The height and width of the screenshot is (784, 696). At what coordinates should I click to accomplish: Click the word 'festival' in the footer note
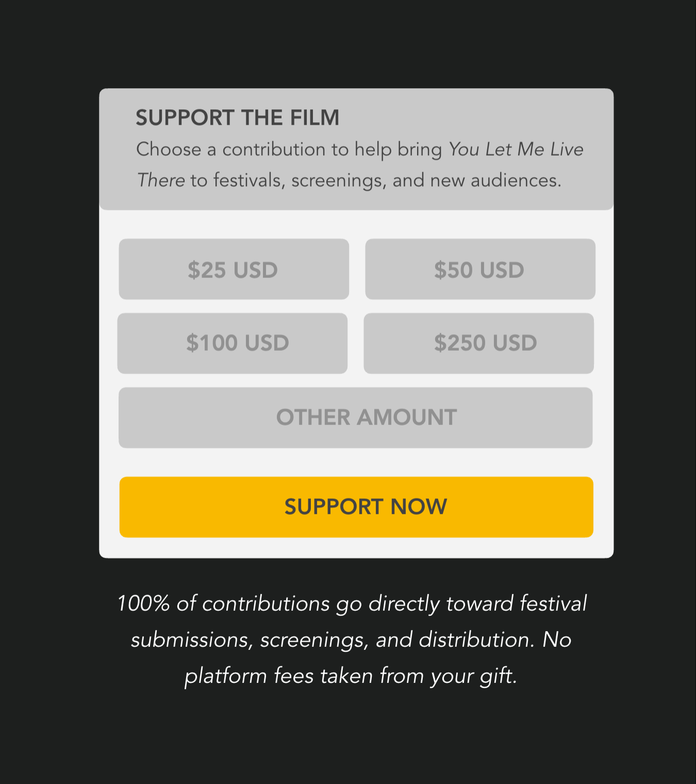coord(553,603)
